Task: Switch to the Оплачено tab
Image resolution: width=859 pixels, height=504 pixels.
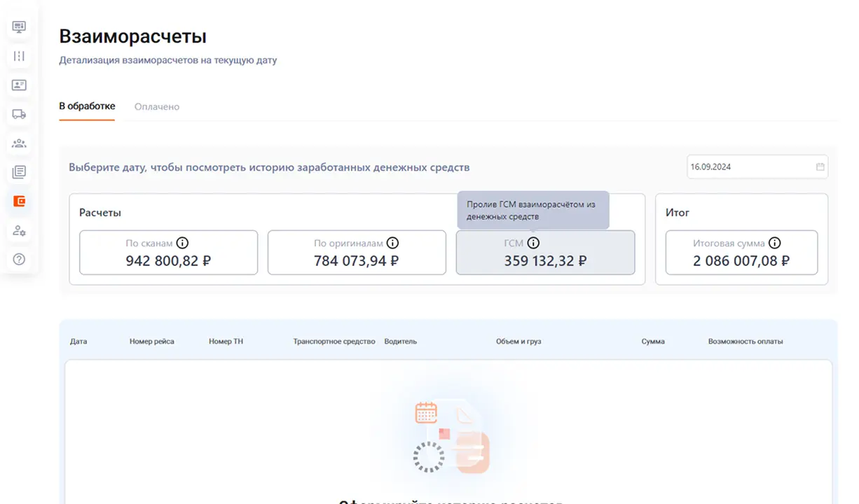Action: pos(157,107)
